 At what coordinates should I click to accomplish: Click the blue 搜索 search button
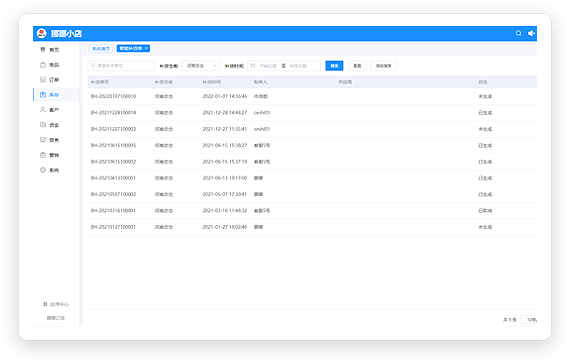point(334,66)
